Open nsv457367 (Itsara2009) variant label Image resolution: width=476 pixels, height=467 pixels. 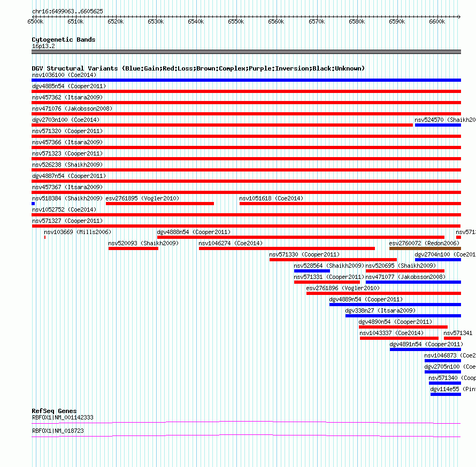[67, 187]
